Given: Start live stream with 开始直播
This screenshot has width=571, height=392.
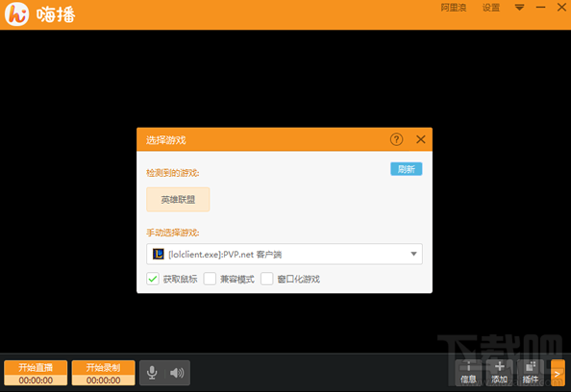Looking at the screenshot, I should pos(36,373).
